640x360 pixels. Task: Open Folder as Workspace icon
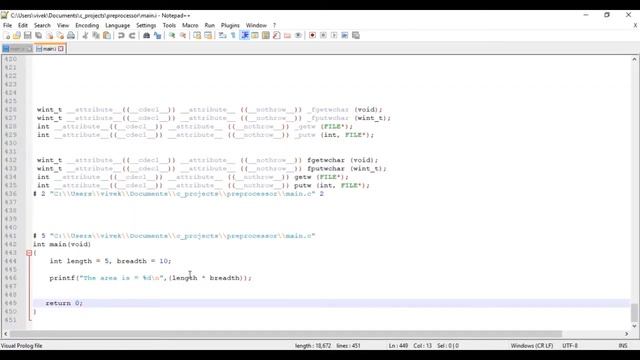[287, 36]
